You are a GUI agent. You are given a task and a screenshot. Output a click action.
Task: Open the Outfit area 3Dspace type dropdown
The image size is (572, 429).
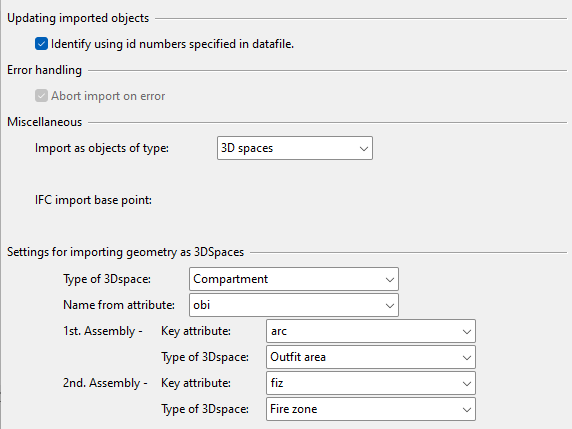coord(371,357)
